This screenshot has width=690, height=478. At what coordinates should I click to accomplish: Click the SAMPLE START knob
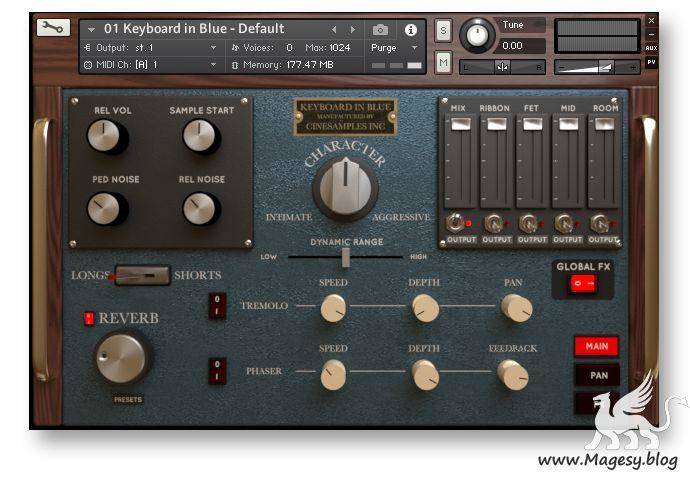[200, 136]
